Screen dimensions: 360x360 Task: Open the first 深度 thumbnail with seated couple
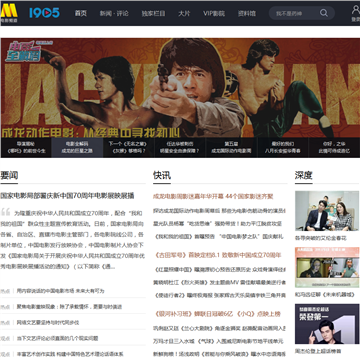(x=327, y=211)
